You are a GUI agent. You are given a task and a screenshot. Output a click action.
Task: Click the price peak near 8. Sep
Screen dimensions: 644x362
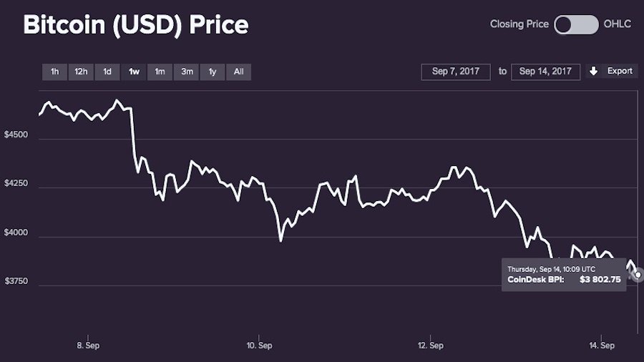click(x=117, y=100)
